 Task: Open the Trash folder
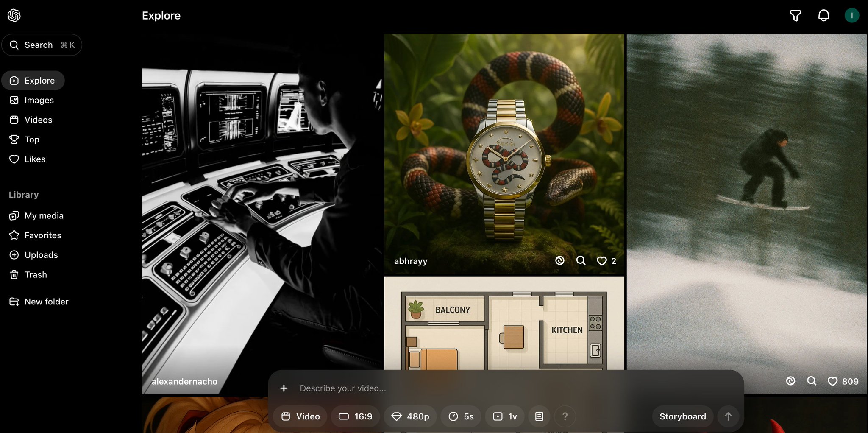[x=28, y=274]
